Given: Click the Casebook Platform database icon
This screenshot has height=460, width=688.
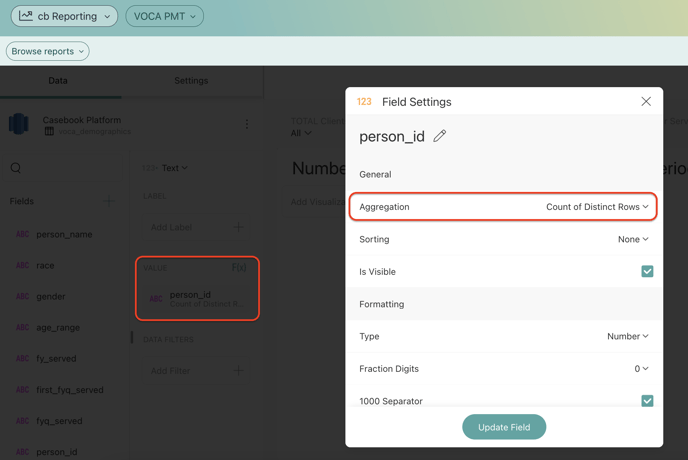Looking at the screenshot, I should click(x=19, y=124).
